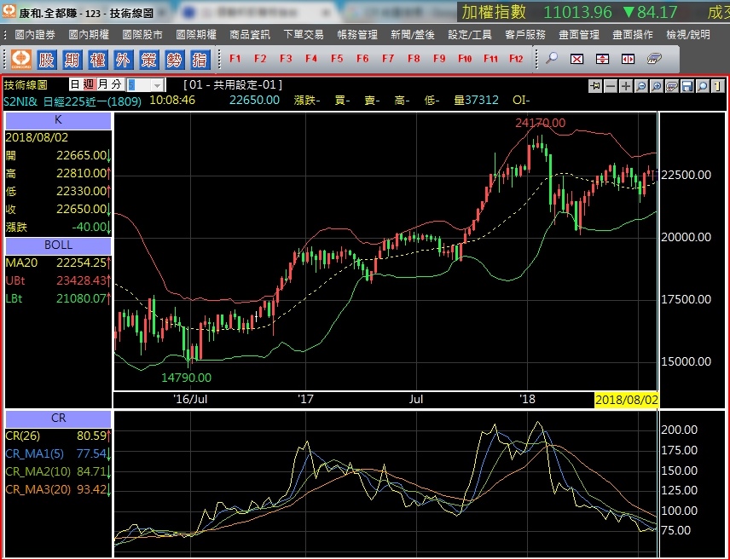Click the plus icon in chart toolbar

click(626, 86)
